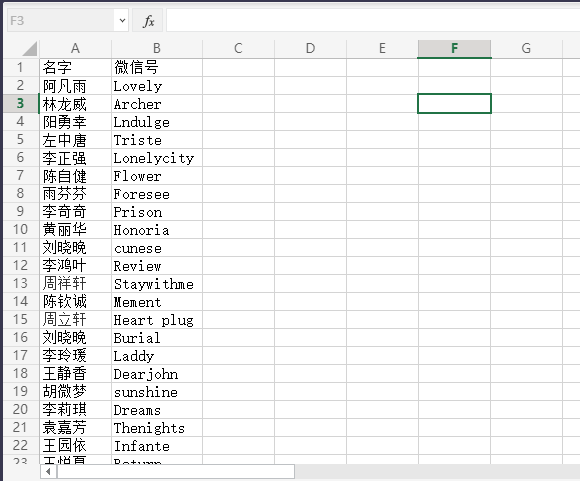This screenshot has height=481, width=580.
Task: Select the cell containing Staywithme
Action: click(x=157, y=283)
